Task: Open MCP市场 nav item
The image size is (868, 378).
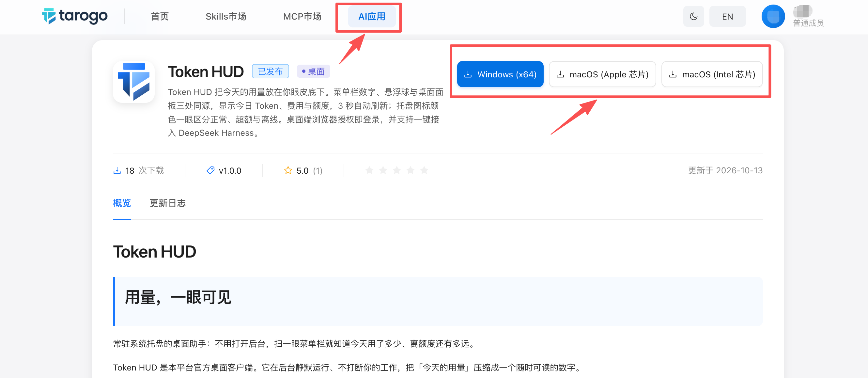Action: click(302, 17)
